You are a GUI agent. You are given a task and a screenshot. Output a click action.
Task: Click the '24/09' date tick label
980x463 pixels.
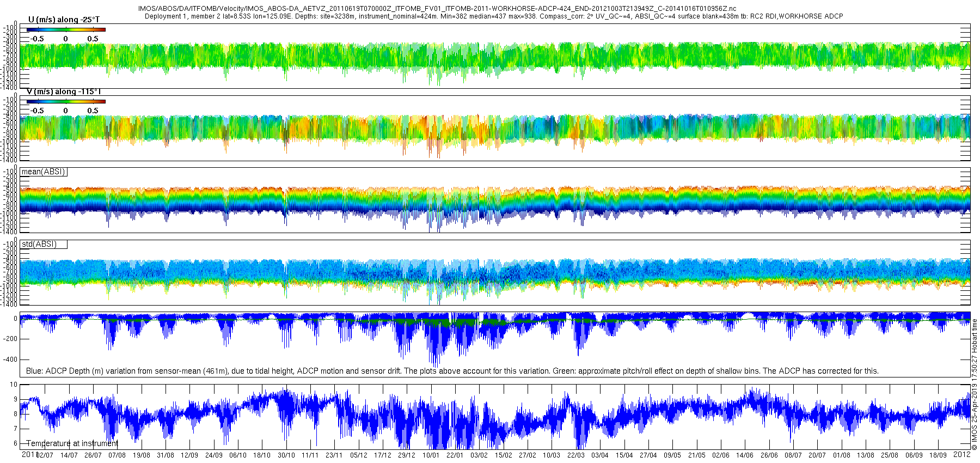(213, 455)
